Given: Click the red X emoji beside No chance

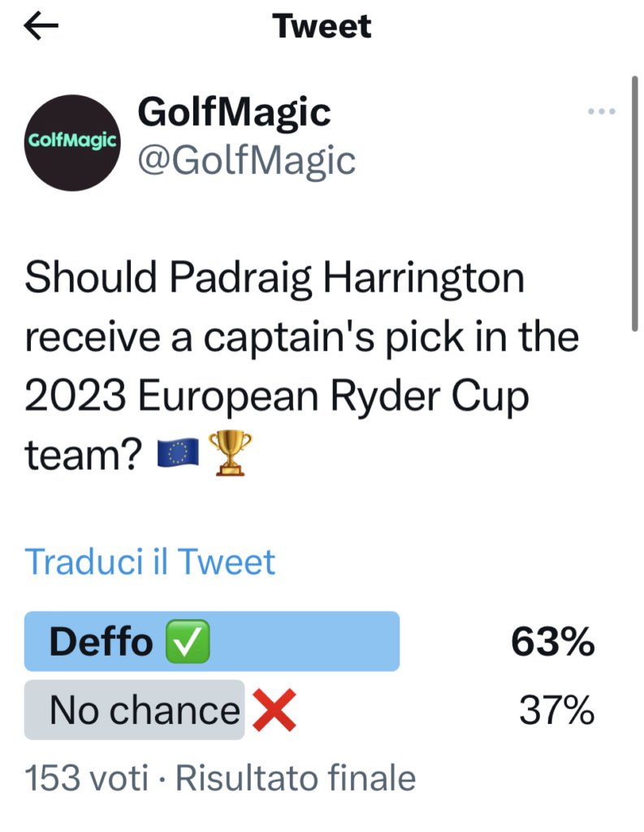Looking at the screenshot, I should [x=274, y=712].
